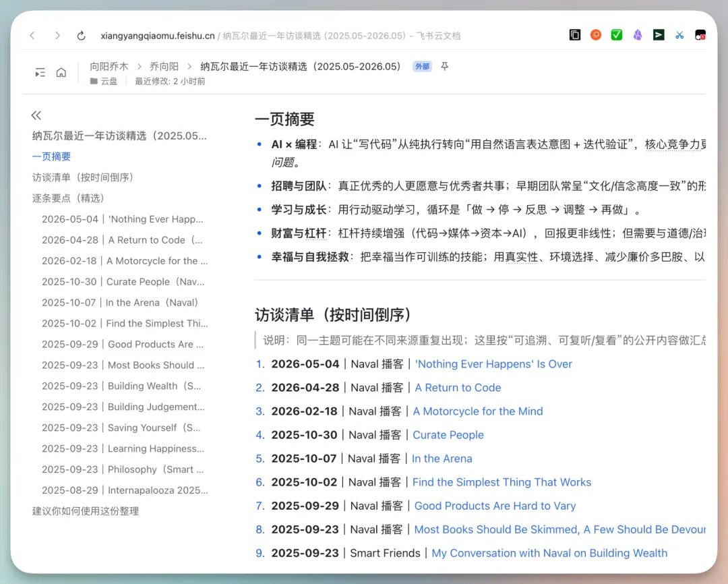This screenshot has width=728, height=584.
Task: Select outline entry 2025-09-23 Saving Yourself
Action: coord(121,428)
